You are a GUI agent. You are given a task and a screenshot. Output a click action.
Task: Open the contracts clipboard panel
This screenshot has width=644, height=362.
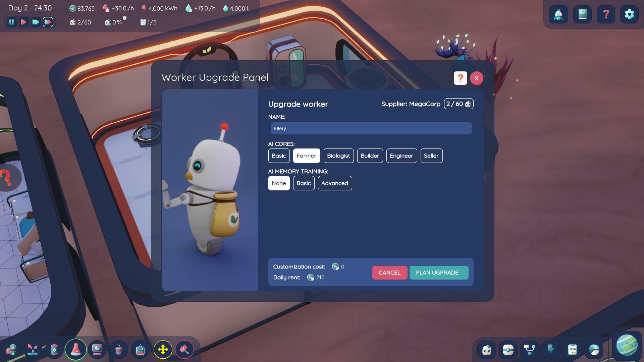[x=573, y=350]
